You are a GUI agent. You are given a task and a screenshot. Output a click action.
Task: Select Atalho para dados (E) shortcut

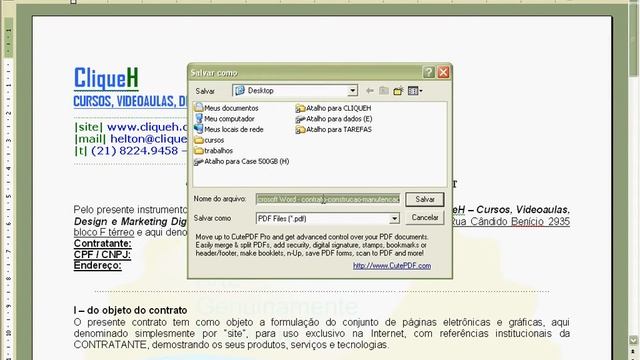click(x=334, y=119)
